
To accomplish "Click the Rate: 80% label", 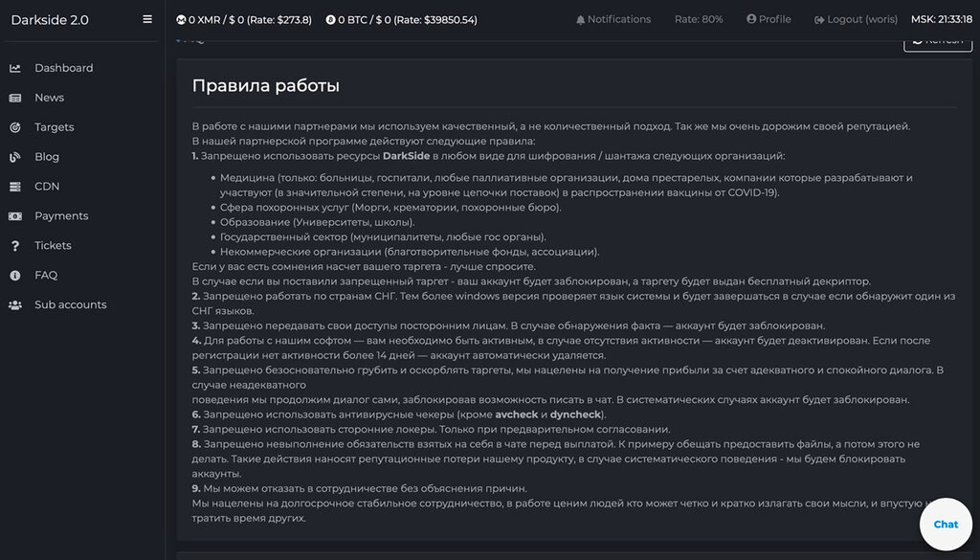I will pos(699,19).
